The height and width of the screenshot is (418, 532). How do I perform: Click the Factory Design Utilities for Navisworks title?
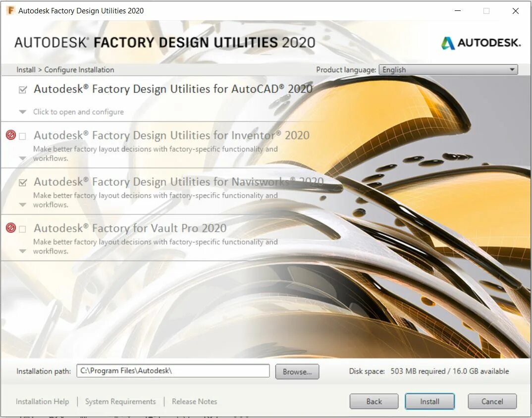coord(178,182)
